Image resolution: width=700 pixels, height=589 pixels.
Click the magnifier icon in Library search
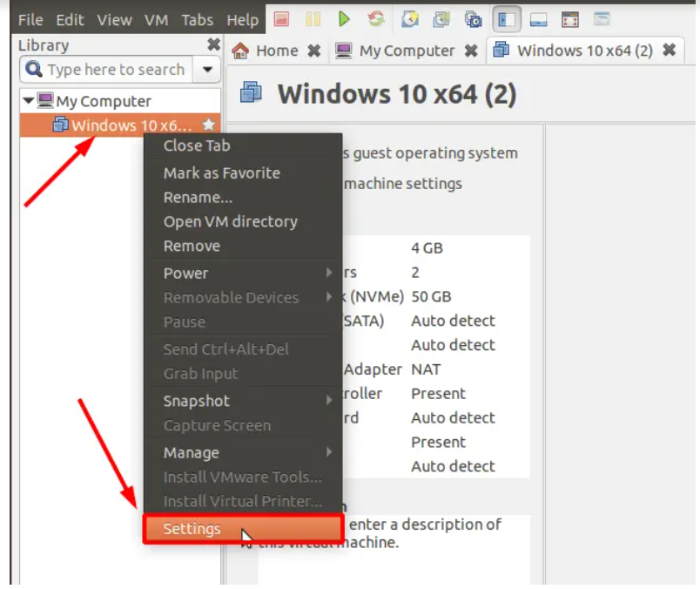pos(34,69)
